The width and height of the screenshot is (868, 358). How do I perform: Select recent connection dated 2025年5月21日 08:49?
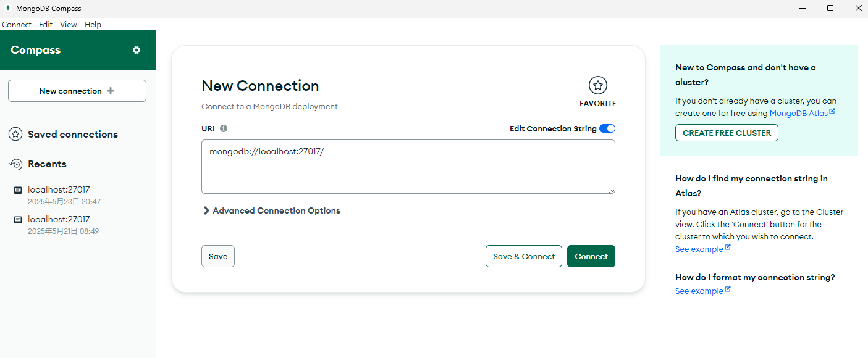point(78,225)
